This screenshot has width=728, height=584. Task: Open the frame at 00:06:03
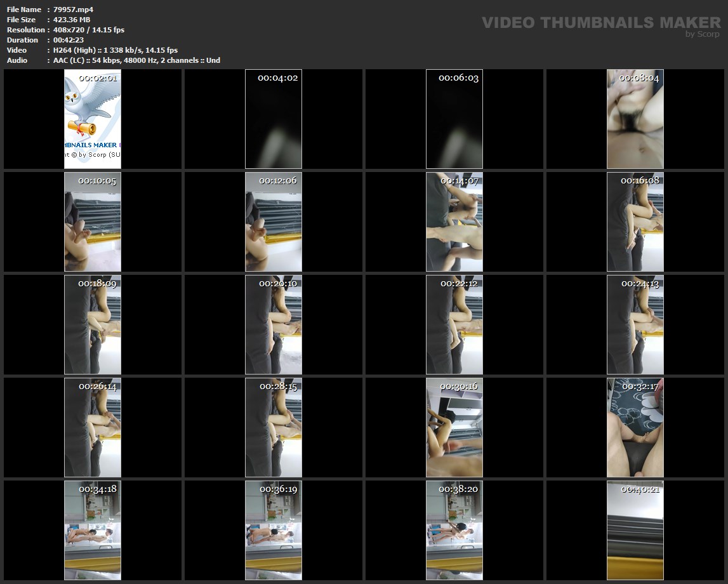coord(454,119)
